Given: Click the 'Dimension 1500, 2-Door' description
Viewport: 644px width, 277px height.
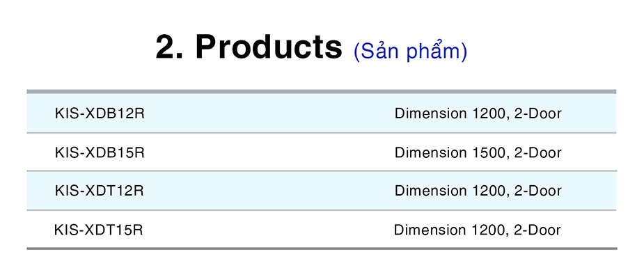Looking at the screenshot, I should 478,152.
